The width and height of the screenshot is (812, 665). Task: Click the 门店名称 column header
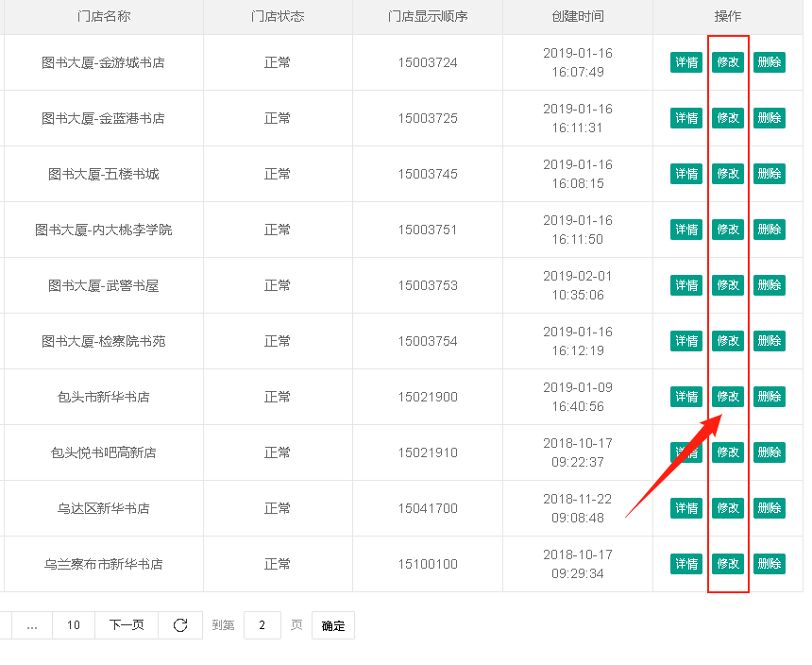click(x=104, y=17)
